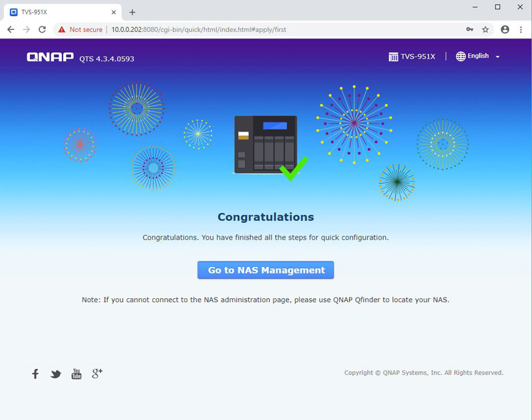Maximize the Chrome browser window

(497, 7)
